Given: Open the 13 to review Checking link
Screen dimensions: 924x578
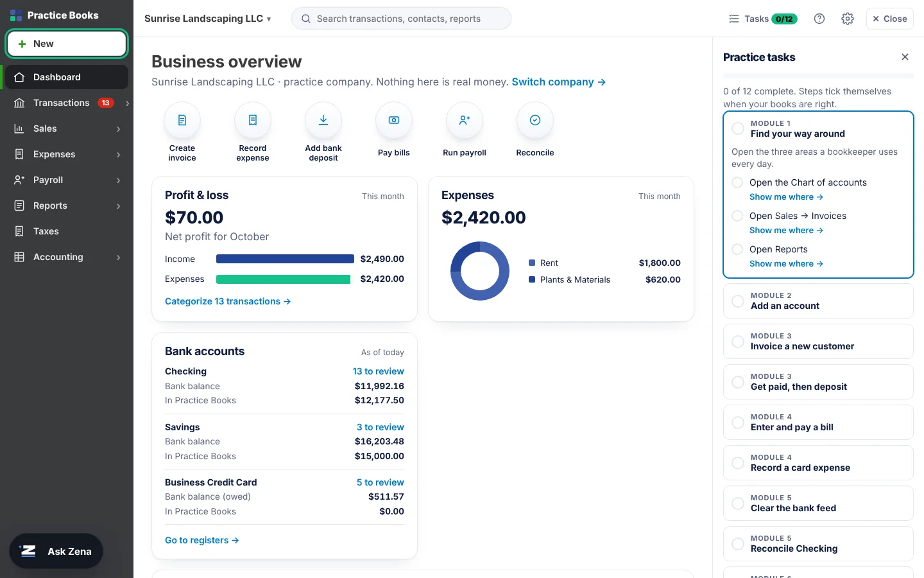Looking at the screenshot, I should [379, 371].
